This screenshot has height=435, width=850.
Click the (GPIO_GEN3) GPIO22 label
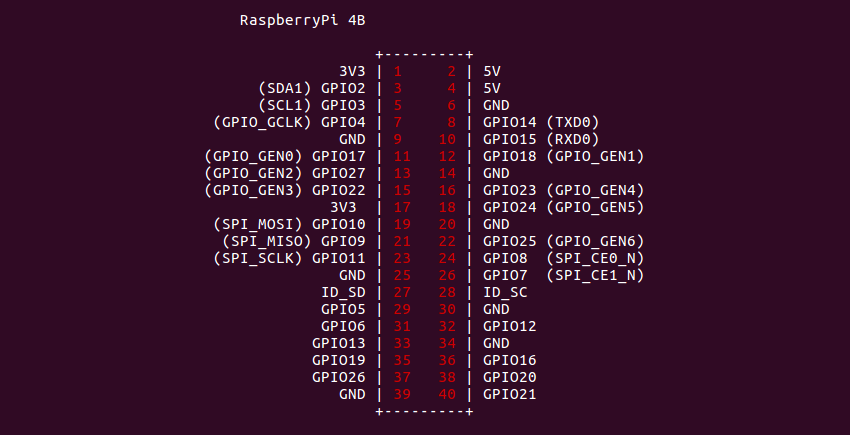(285, 190)
